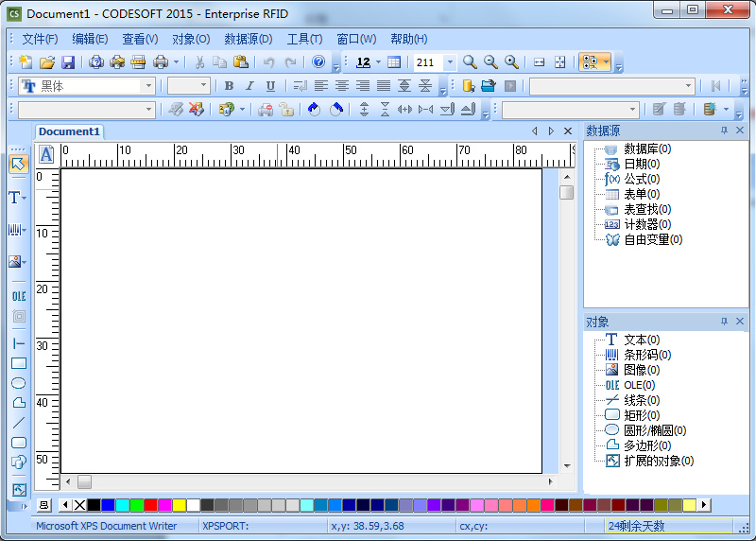Select 数据库(0) in data sources panel
Viewport: 756px width, 541px height.
pyautogui.click(x=647, y=148)
